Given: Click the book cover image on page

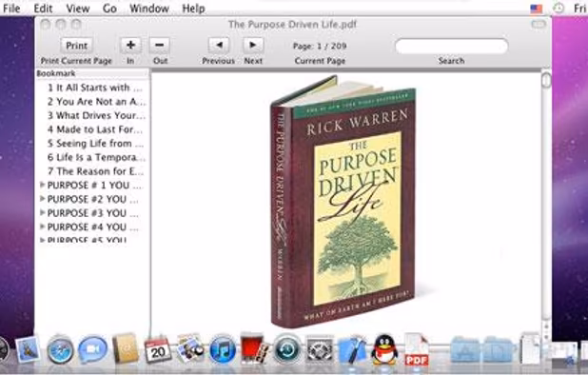Looking at the screenshot, I should pyautogui.click(x=343, y=202).
